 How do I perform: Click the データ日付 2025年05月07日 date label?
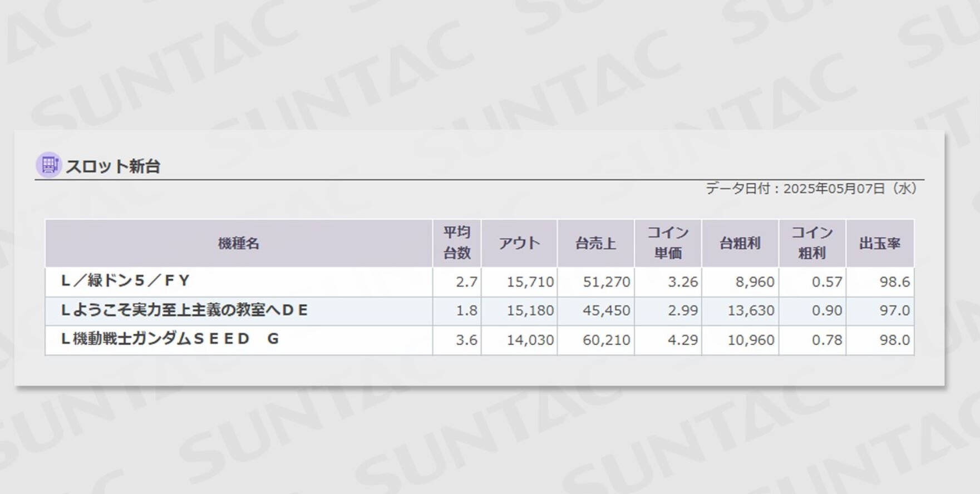[811, 189]
